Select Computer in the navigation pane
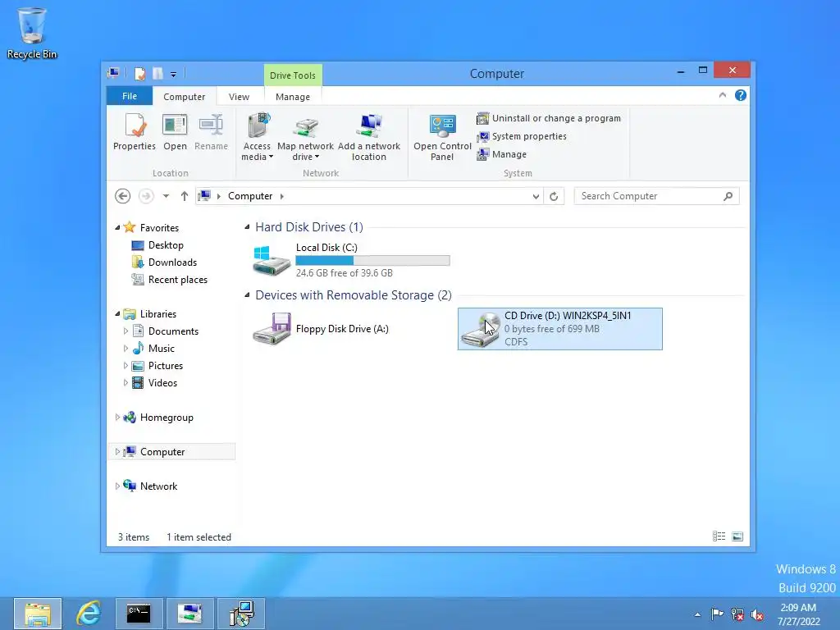The height and width of the screenshot is (630, 840). pyautogui.click(x=162, y=452)
